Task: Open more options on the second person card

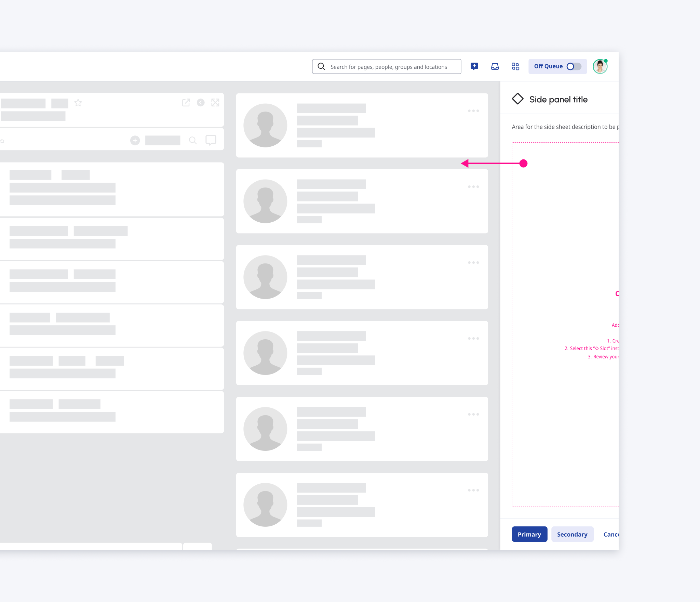Action: (473, 187)
